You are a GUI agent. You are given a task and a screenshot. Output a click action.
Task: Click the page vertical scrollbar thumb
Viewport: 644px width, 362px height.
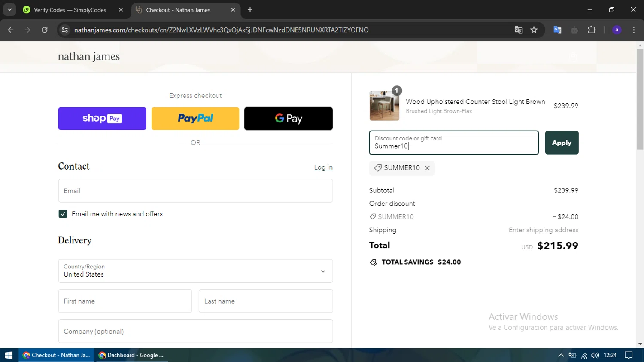point(640,100)
